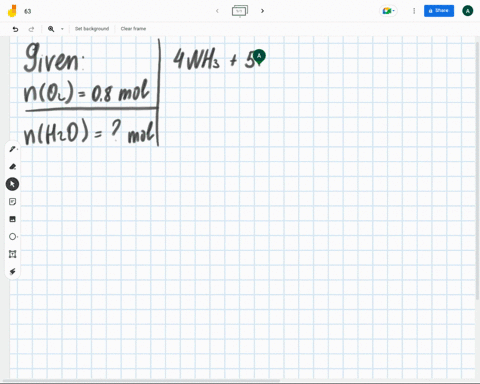Select the Laser pointer tool
Screen dimensions: 480x384
point(13,272)
